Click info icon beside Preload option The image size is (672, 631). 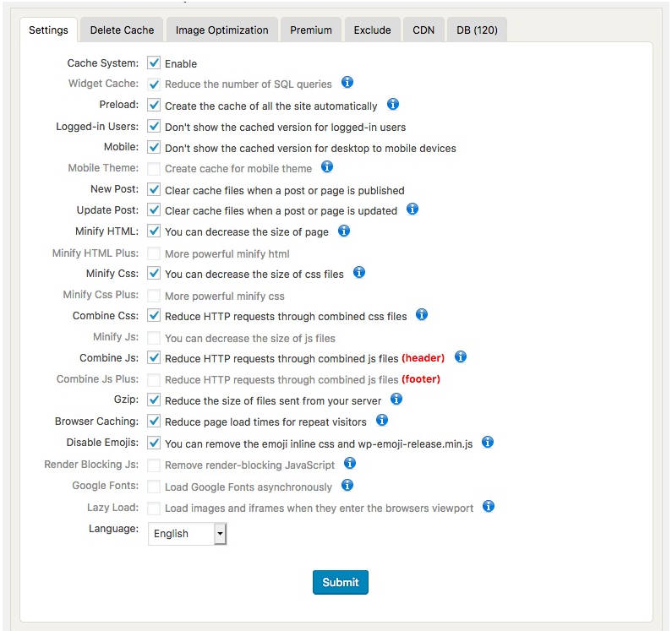(392, 104)
